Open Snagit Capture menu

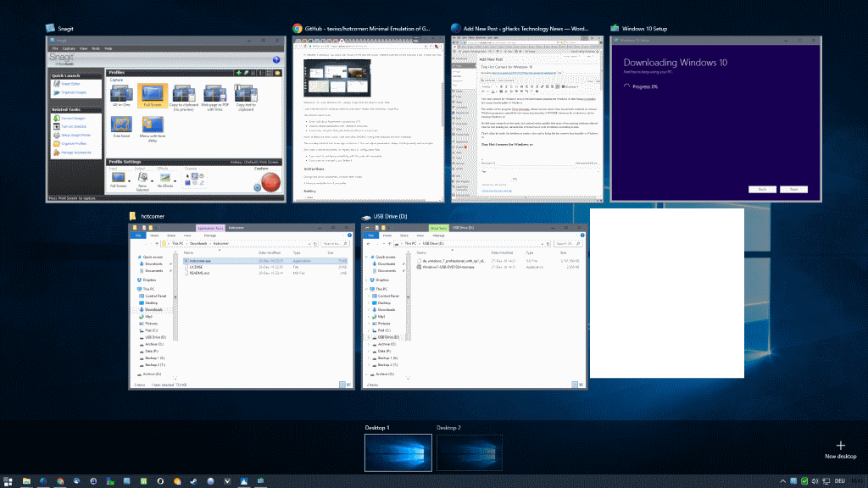click(x=68, y=48)
